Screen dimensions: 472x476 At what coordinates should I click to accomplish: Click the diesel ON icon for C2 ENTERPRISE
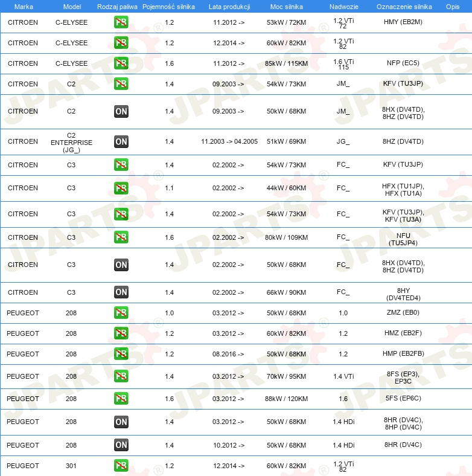tap(121, 141)
